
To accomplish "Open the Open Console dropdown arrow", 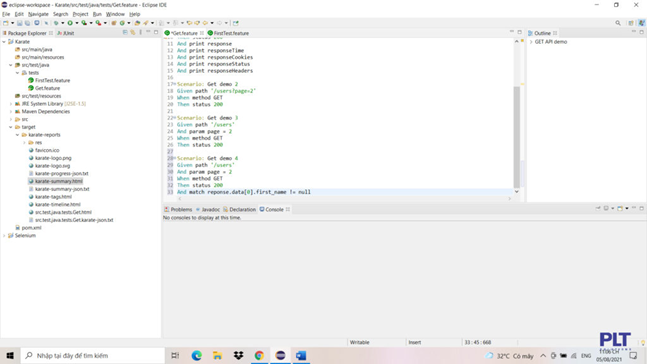I will pyautogui.click(x=627, y=208).
